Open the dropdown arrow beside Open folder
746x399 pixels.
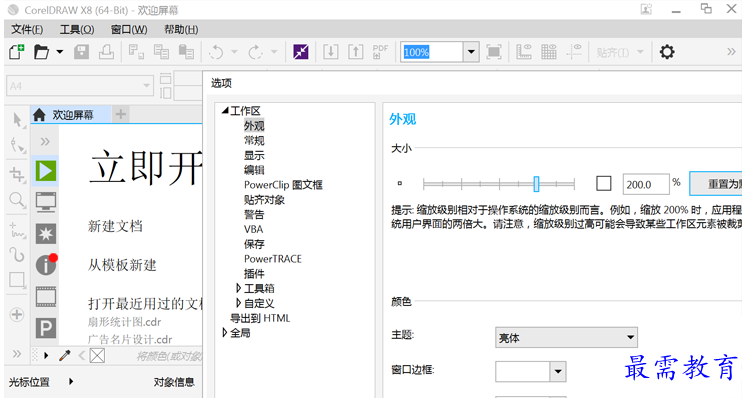point(59,52)
